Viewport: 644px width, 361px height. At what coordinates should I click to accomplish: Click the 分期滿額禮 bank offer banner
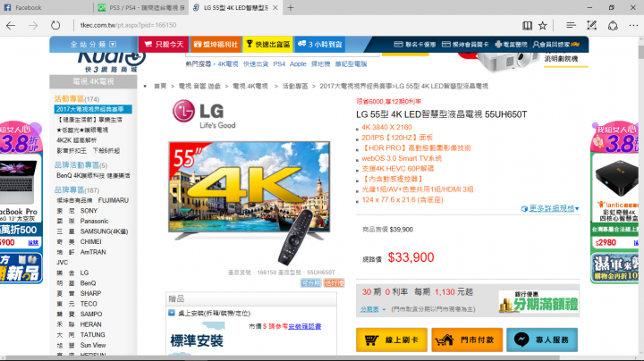tap(538, 301)
